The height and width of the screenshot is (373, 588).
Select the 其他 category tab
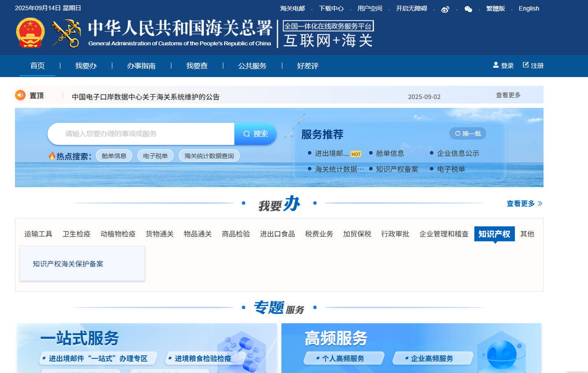[x=527, y=234]
